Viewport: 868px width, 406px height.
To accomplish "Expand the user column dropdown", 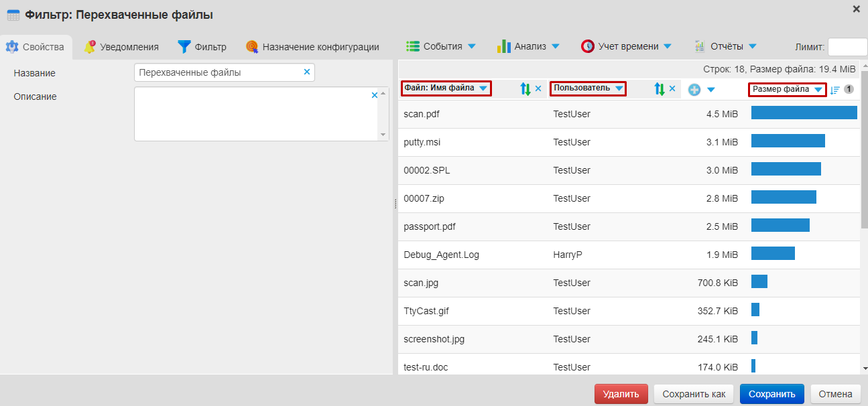I will point(619,88).
